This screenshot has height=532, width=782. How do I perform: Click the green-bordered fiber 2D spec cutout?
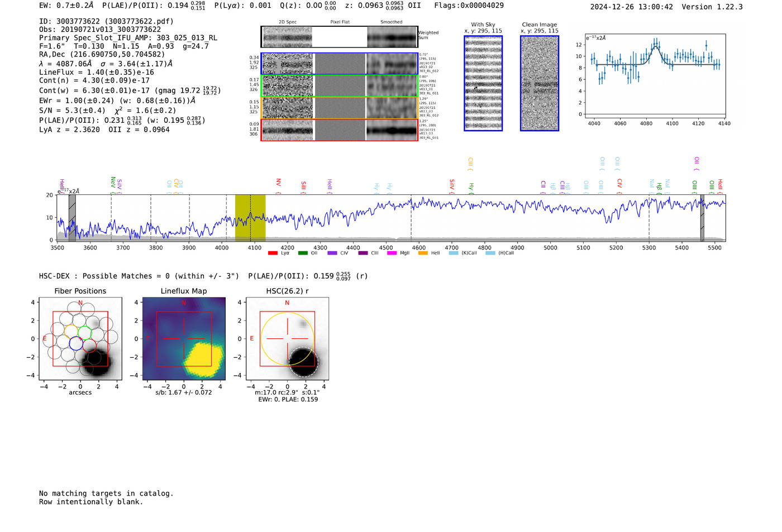coord(288,86)
